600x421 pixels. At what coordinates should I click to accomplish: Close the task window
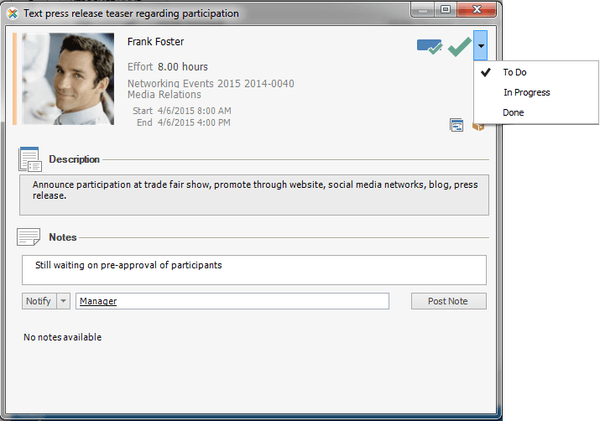coord(477,10)
